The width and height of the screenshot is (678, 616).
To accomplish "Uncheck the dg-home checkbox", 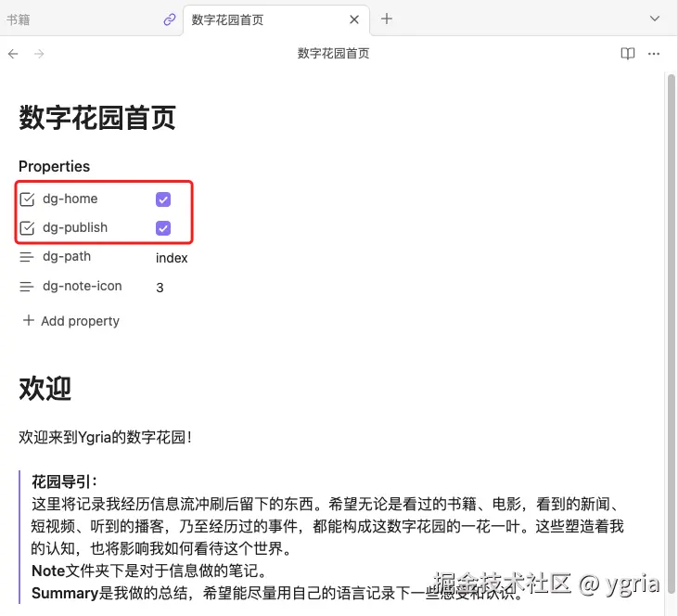I will pos(163,199).
